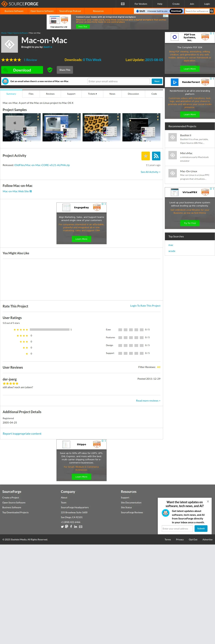
Task: Click the Design rating squares
Action: click(131, 345)
